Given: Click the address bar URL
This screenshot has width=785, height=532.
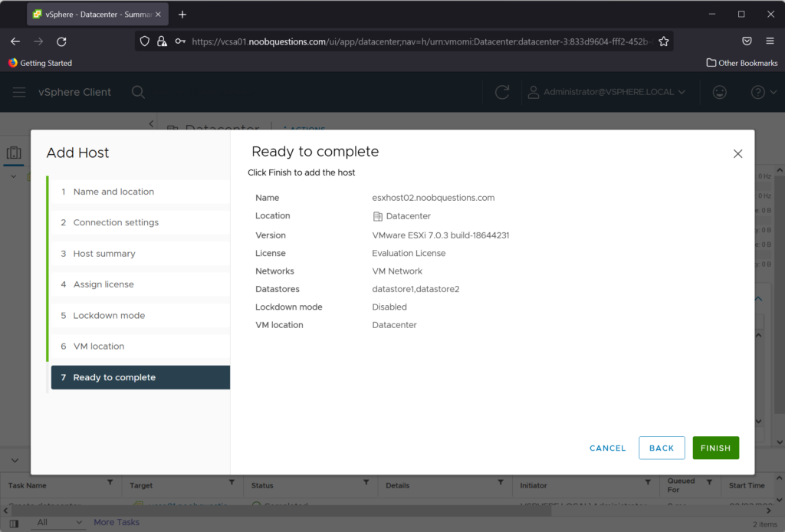Looking at the screenshot, I should [x=421, y=41].
